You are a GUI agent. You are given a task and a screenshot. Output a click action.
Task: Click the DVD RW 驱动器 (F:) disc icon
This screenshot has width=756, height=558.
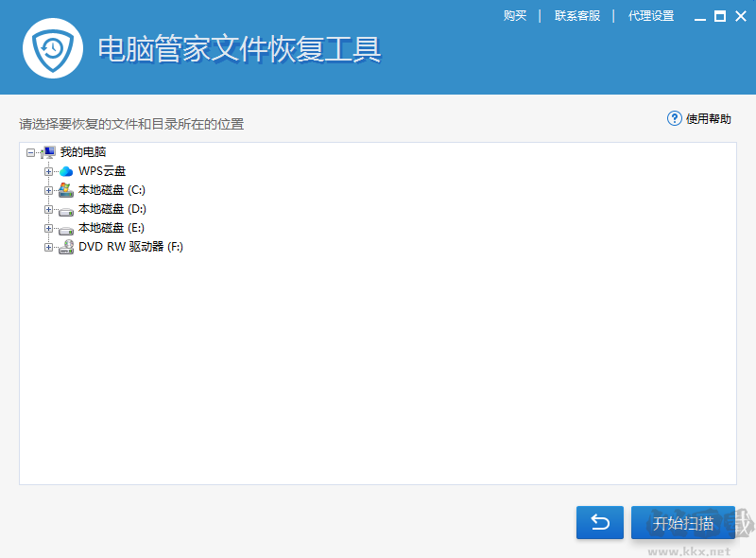64,246
